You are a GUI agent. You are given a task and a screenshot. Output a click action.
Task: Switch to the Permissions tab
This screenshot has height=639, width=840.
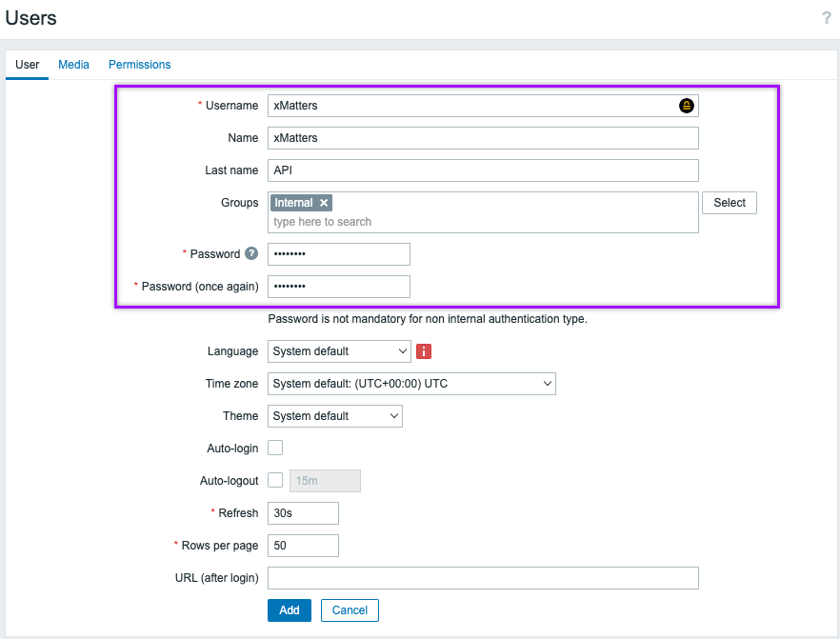point(139,65)
